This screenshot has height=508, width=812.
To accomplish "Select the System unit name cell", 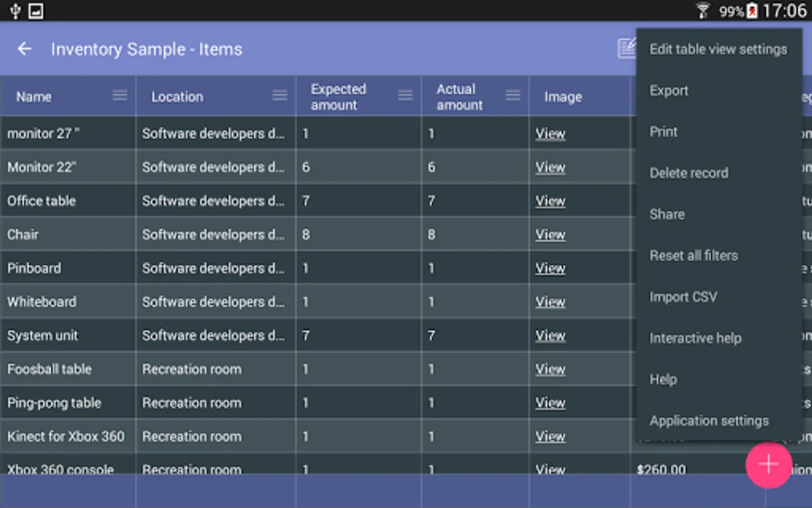I will [68, 335].
